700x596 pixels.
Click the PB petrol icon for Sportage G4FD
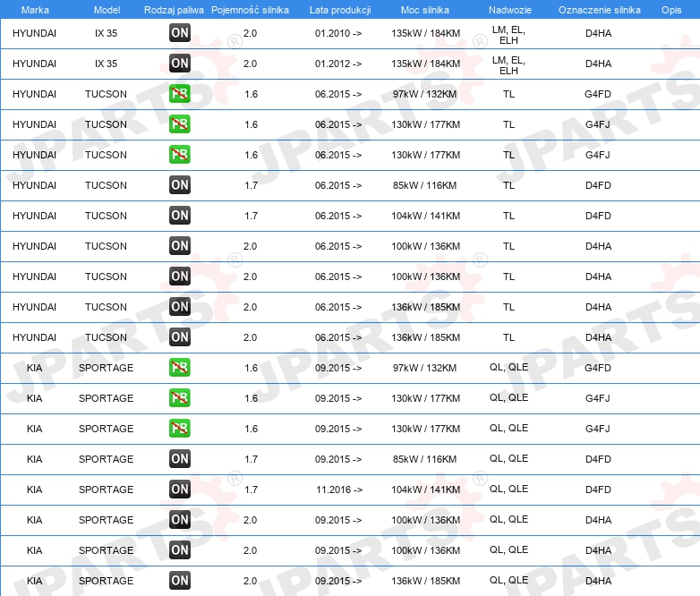[x=180, y=368]
